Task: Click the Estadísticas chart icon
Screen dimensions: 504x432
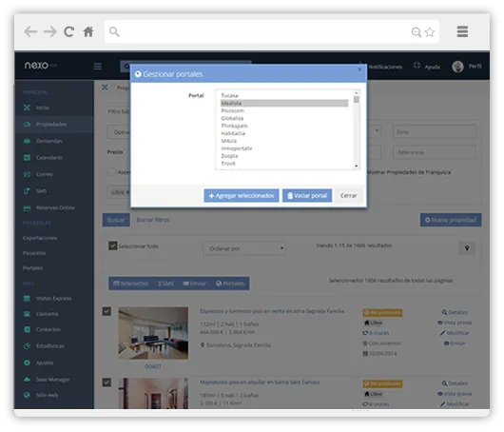Action: tap(27, 346)
